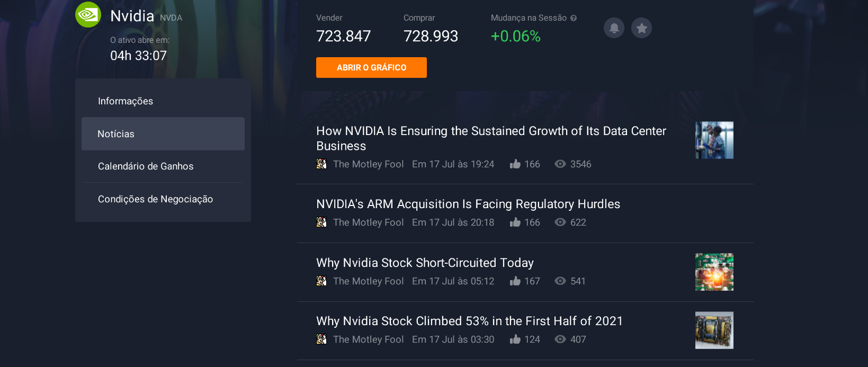Click the Vender price 723.847

(343, 36)
